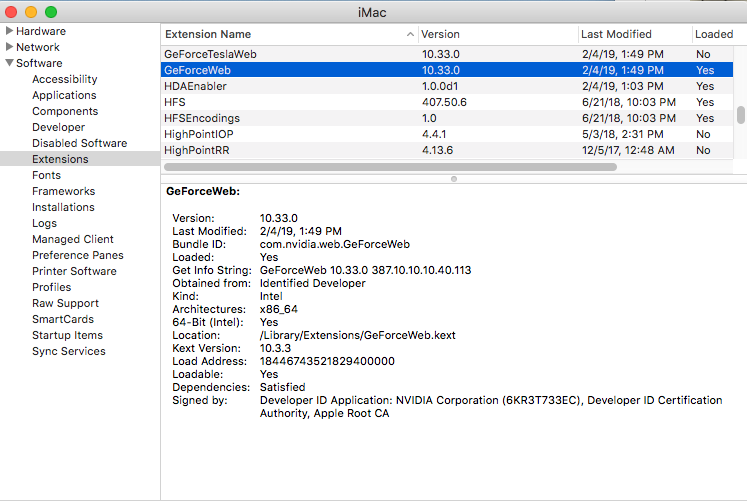Click the 4.4.1 version cell

point(434,134)
